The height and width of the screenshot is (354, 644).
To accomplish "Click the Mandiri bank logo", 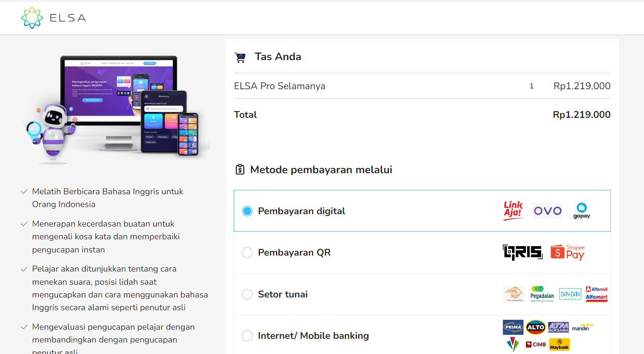I will (x=582, y=327).
